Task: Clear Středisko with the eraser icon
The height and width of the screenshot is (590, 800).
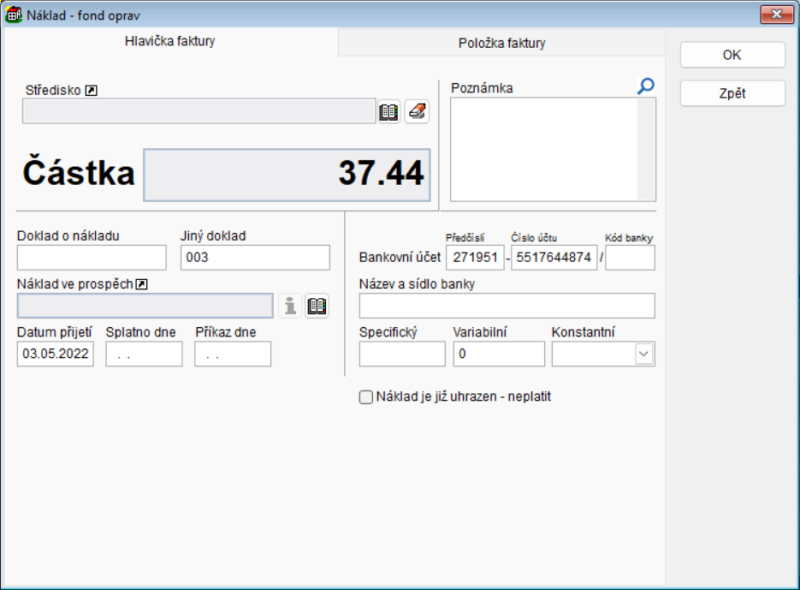Action: (417, 112)
